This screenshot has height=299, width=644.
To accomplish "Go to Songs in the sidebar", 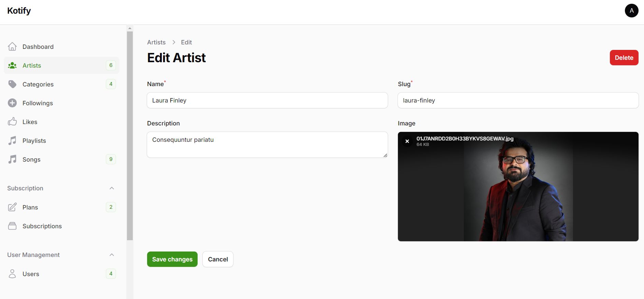I will pos(61,159).
